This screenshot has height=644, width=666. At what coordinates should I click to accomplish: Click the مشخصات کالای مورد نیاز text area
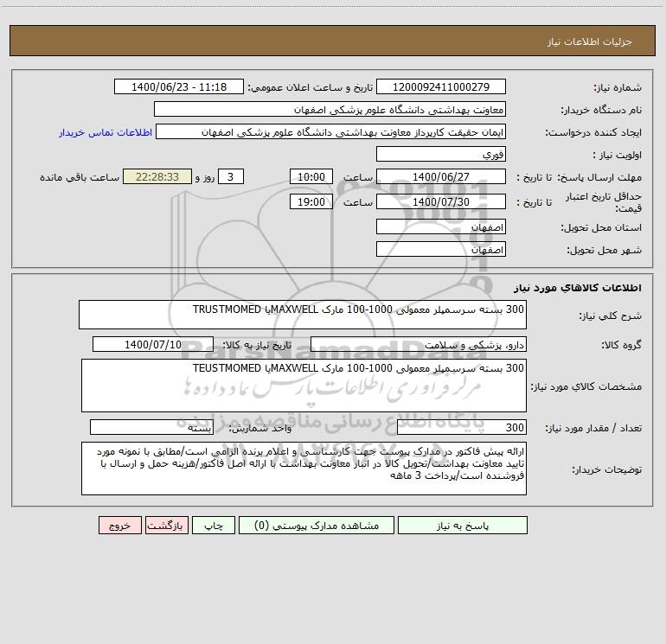304,386
